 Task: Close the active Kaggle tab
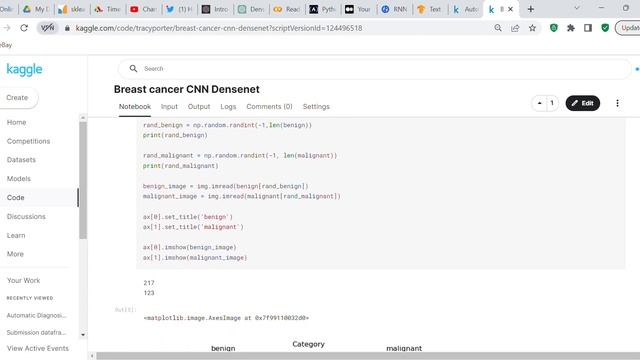(x=510, y=9)
